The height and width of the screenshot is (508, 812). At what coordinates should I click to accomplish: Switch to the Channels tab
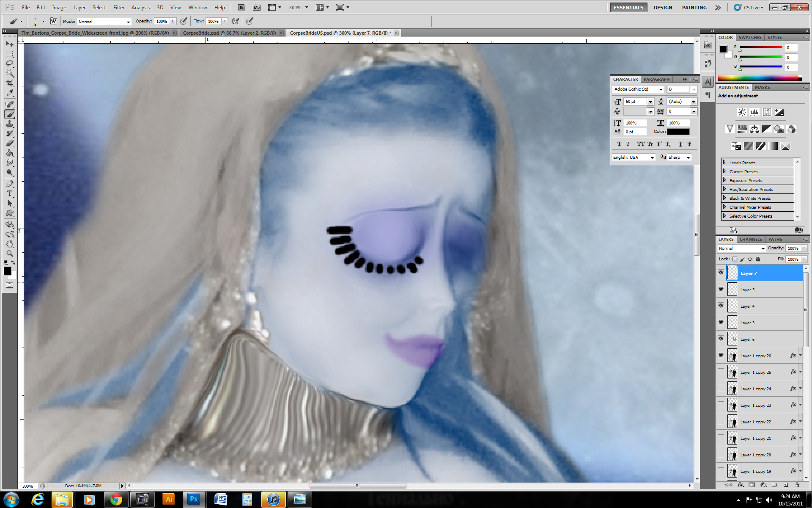751,240
